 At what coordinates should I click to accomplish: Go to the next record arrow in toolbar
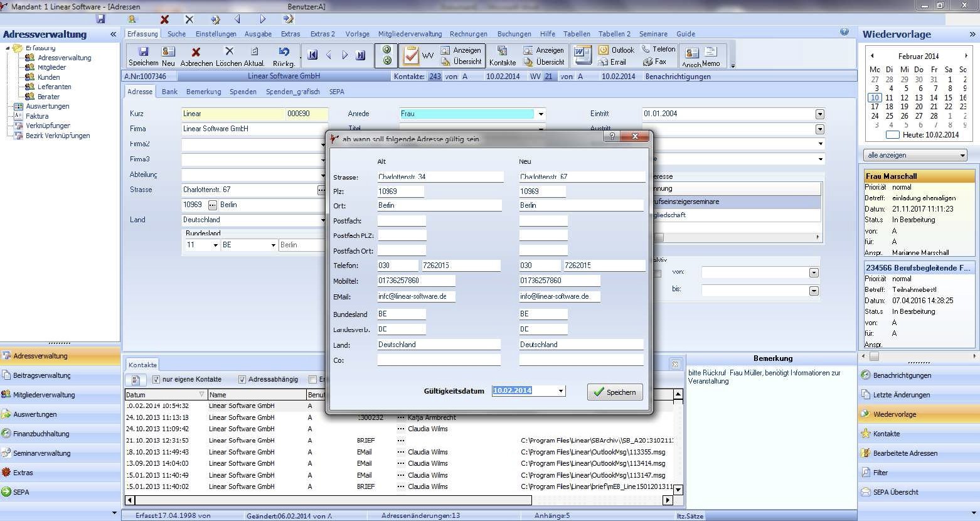point(344,55)
